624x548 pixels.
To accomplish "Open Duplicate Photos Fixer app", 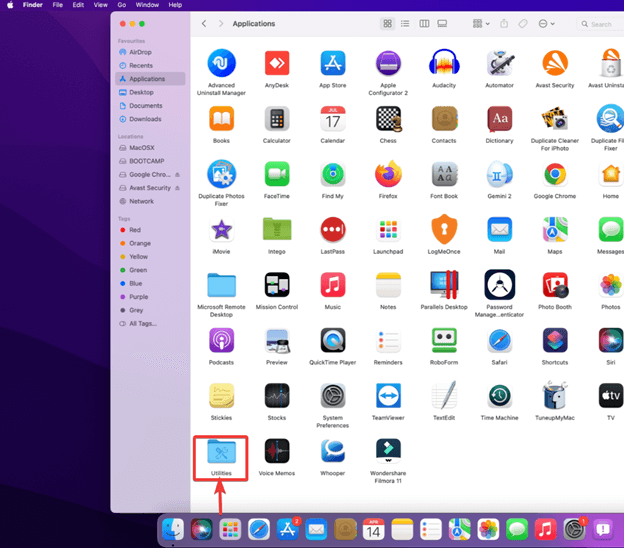I will (x=221, y=174).
